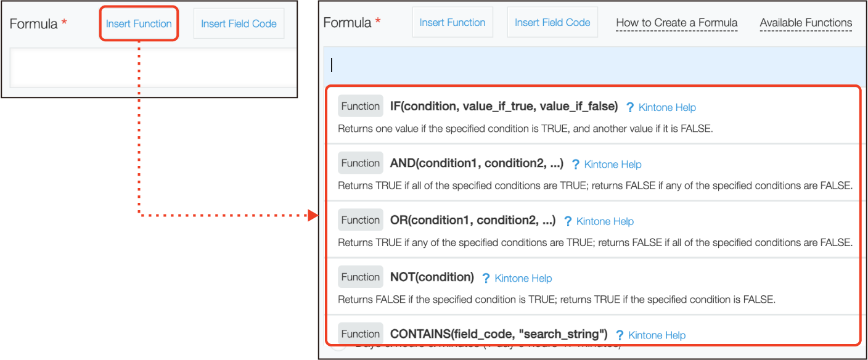Select the IF(condition, value_if_true, value_if_false) function name
The width and height of the screenshot is (868, 360).
tap(504, 107)
